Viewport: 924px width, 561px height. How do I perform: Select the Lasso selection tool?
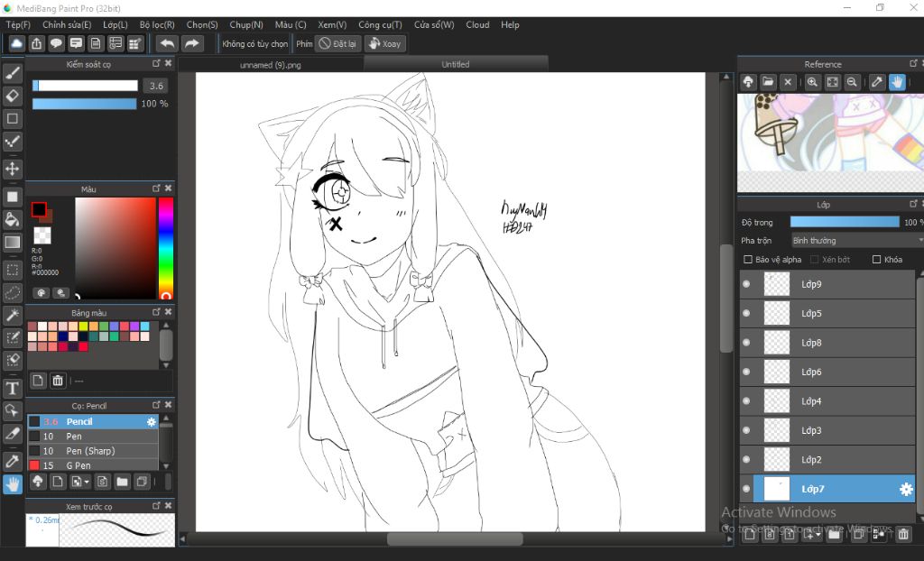[13, 293]
